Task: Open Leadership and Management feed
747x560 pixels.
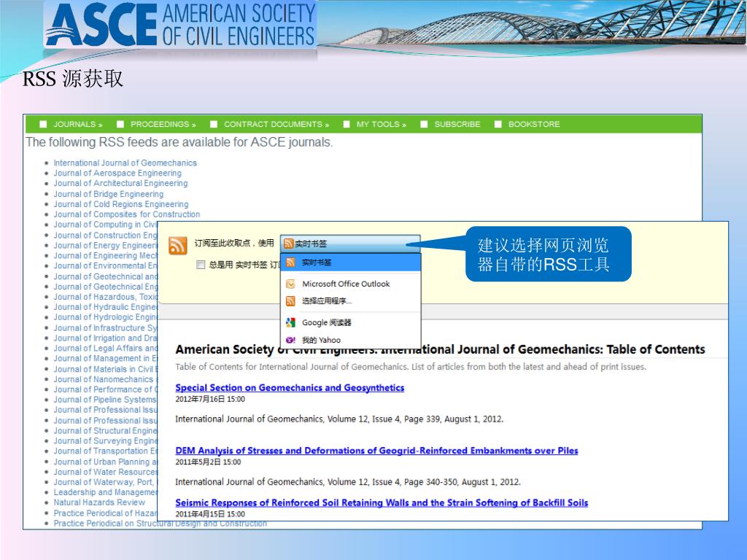Action: 105,492
